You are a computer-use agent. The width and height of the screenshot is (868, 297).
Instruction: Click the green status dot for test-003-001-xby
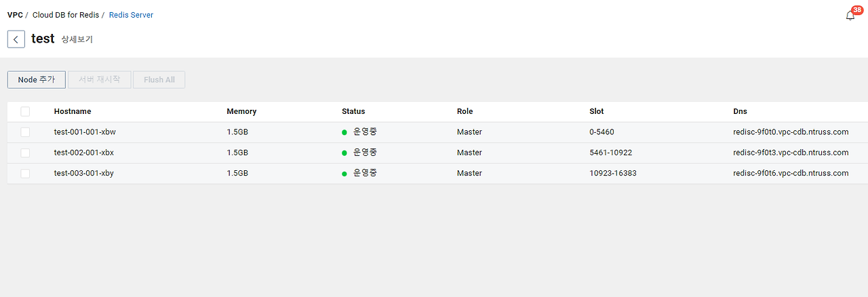pyautogui.click(x=344, y=174)
